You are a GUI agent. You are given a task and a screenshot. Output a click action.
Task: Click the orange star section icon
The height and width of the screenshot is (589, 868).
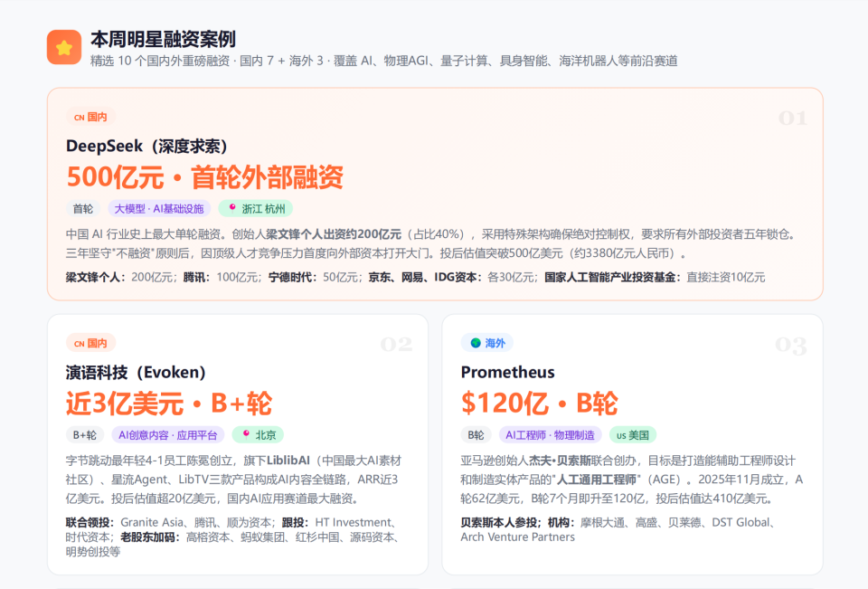pyautogui.click(x=64, y=47)
